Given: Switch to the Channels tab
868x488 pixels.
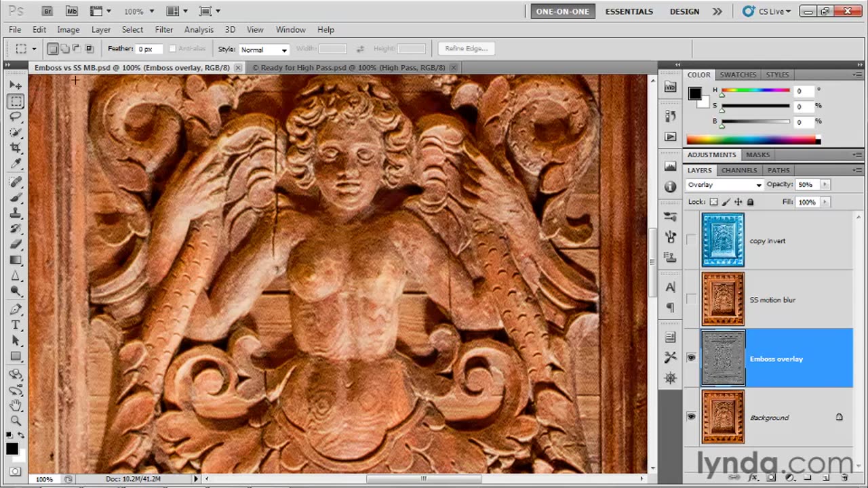Looking at the screenshot, I should 738,170.
